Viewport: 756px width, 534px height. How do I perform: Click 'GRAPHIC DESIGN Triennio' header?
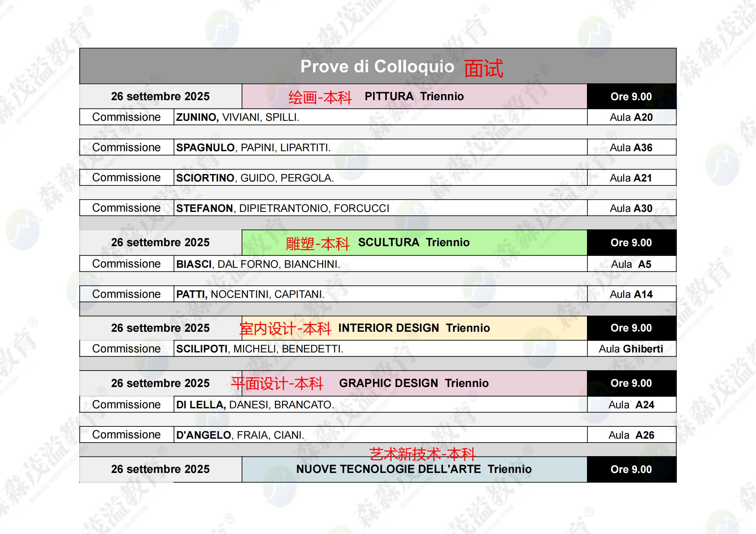[x=414, y=383]
